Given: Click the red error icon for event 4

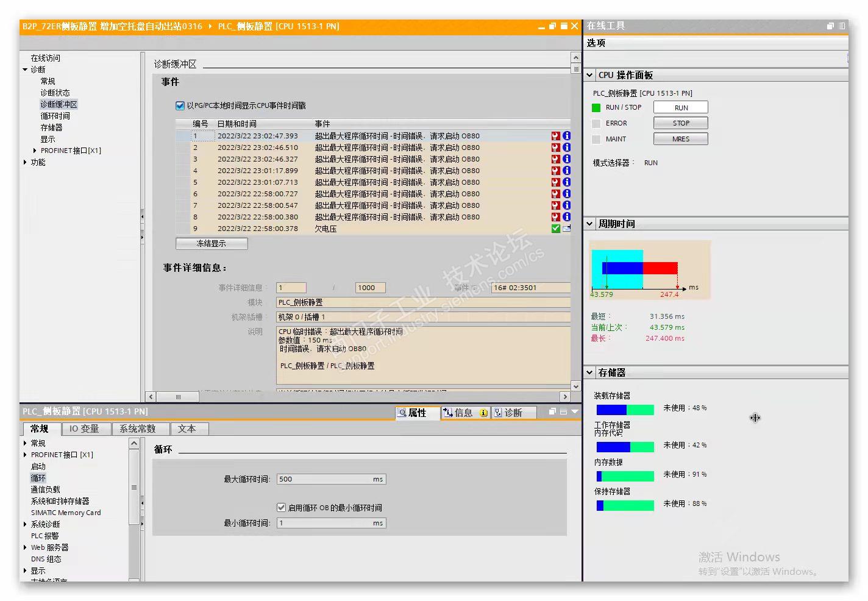Looking at the screenshot, I should [x=555, y=171].
